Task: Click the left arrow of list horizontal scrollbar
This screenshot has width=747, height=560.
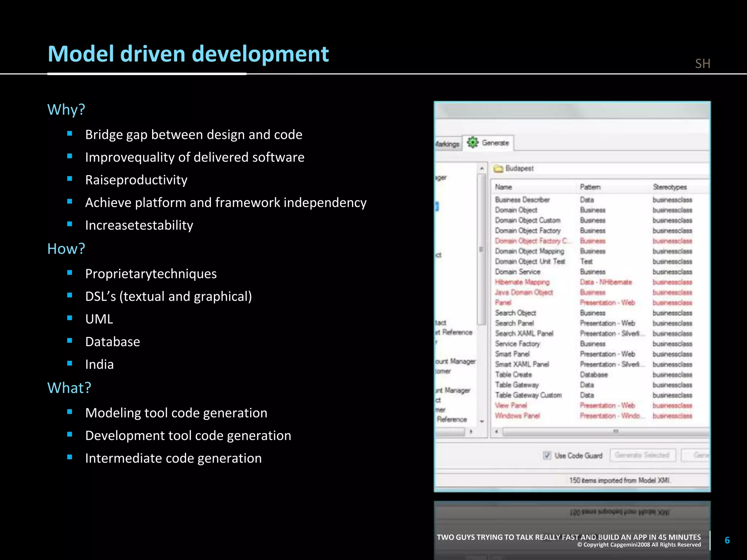Action: click(x=496, y=432)
